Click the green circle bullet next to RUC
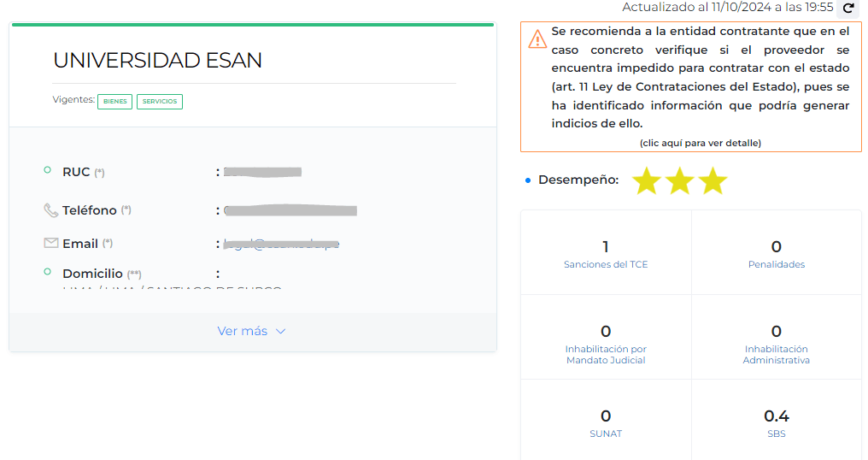The width and height of the screenshot is (868, 460). tap(48, 170)
